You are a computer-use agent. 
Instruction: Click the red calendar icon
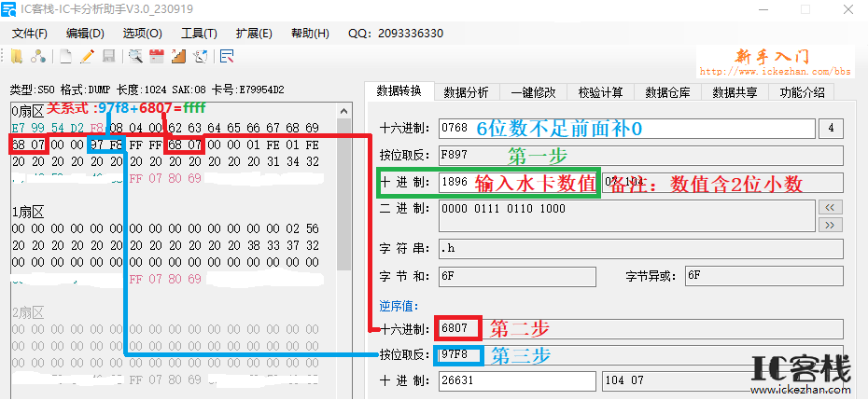[x=157, y=56]
